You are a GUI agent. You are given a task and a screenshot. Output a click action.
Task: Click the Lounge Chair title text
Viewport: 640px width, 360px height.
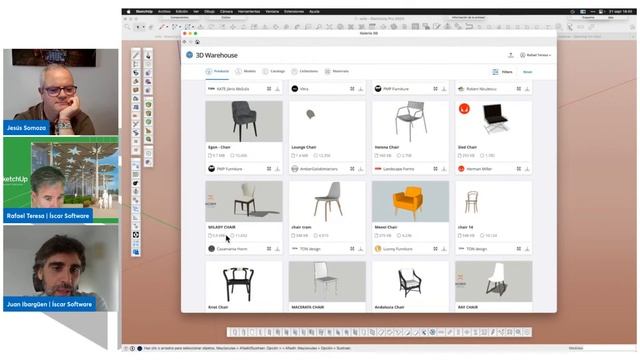coord(304,147)
